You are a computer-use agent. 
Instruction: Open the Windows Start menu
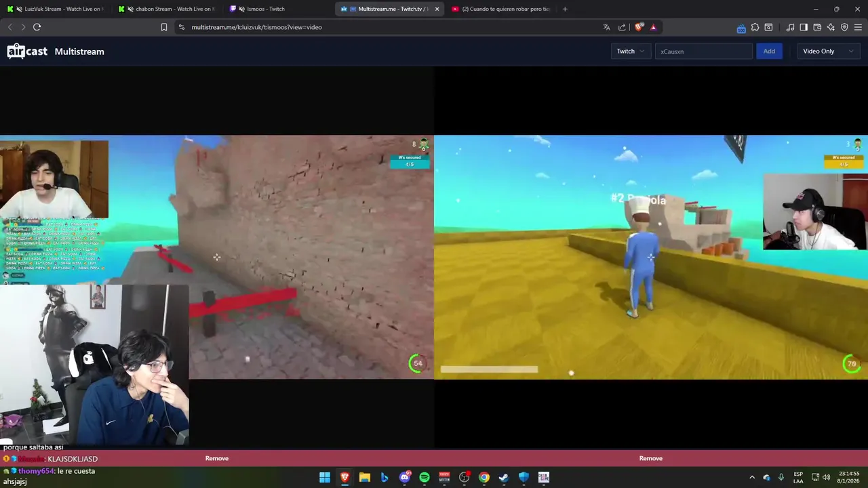(x=325, y=477)
